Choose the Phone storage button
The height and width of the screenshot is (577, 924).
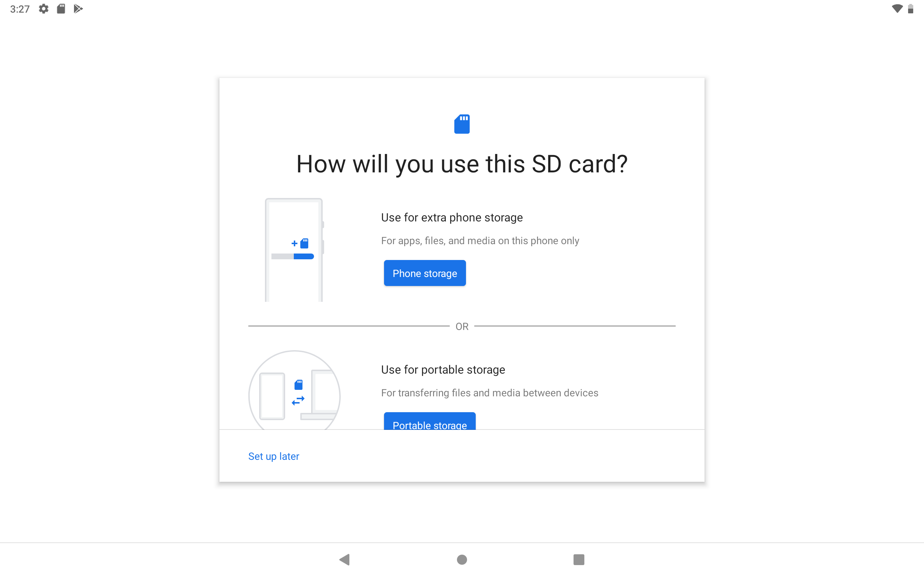click(x=424, y=273)
